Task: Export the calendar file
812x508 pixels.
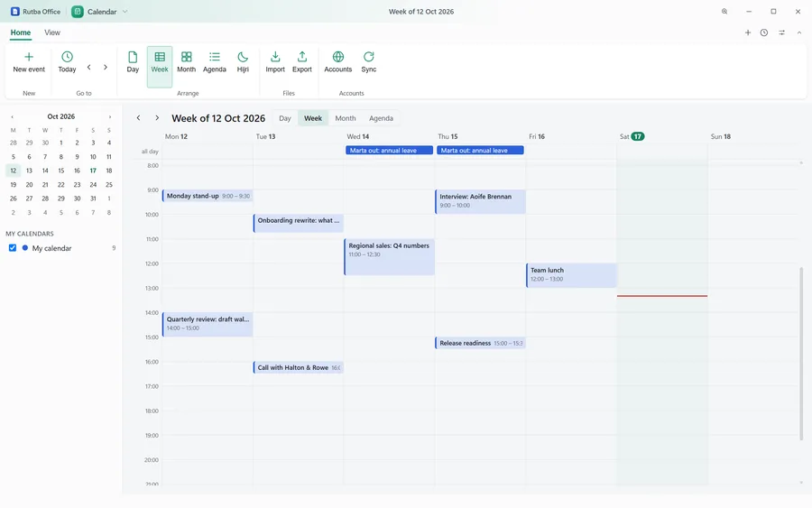Action: tap(302, 62)
